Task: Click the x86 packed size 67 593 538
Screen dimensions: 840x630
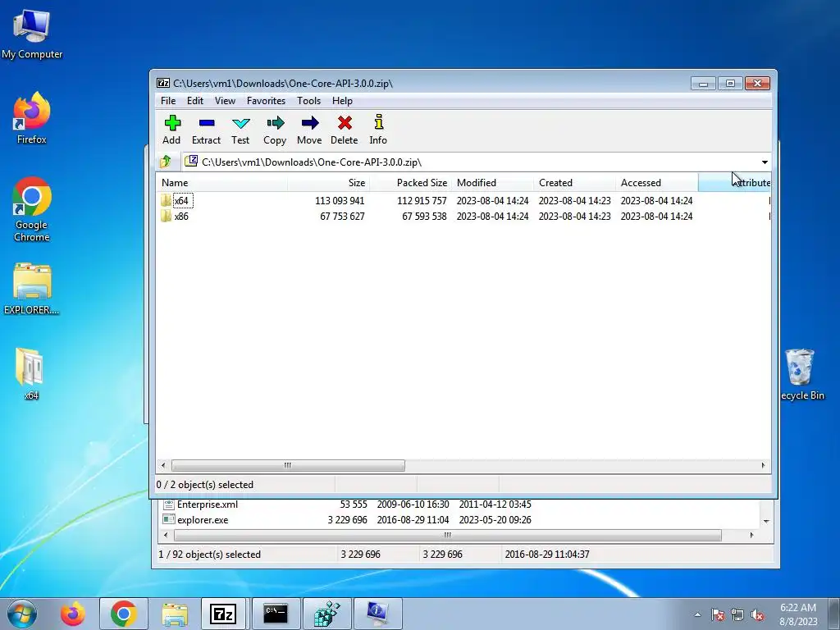Action: coord(424,217)
